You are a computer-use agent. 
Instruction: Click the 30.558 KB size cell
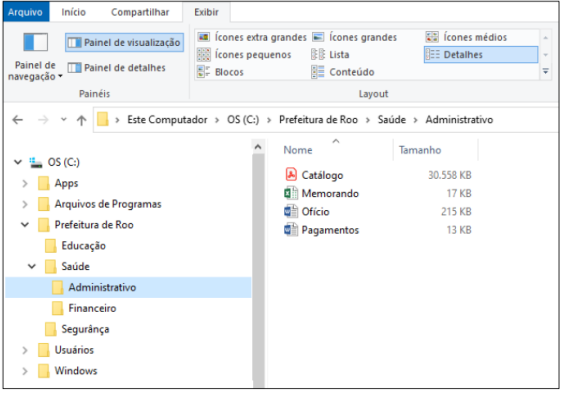(x=449, y=175)
